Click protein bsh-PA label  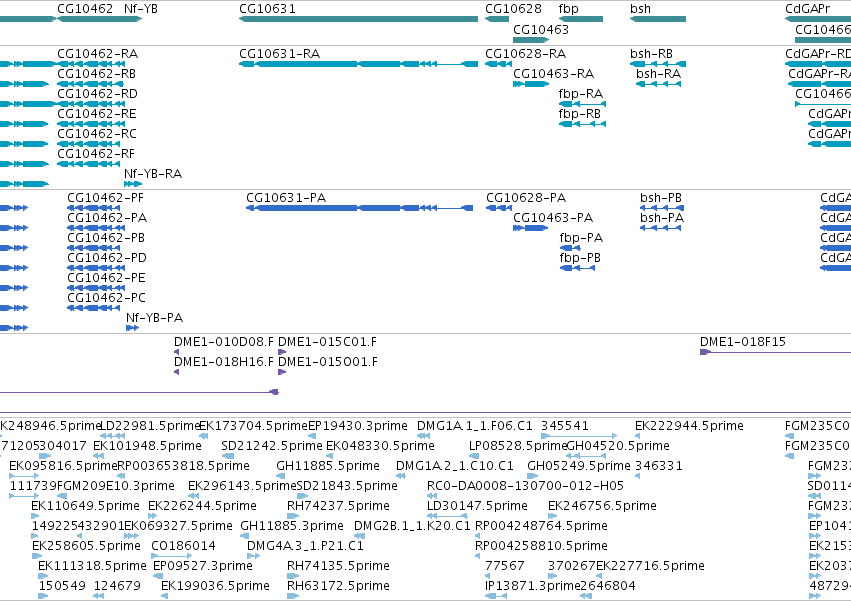click(662, 218)
